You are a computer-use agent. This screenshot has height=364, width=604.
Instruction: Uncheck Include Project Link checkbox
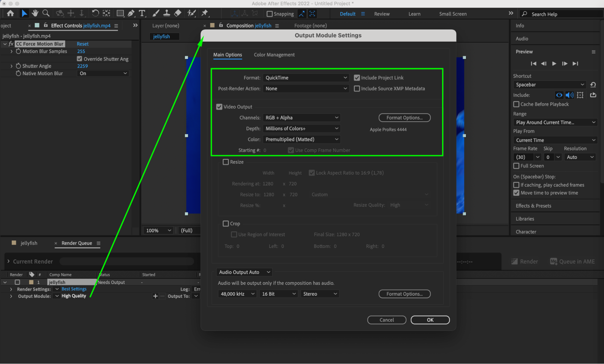pyautogui.click(x=357, y=78)
